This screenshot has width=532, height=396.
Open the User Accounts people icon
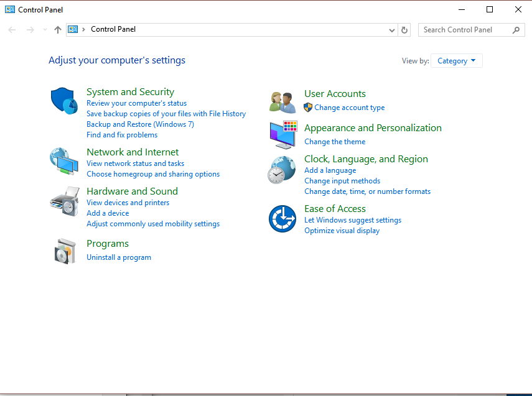tap(282, 103)
